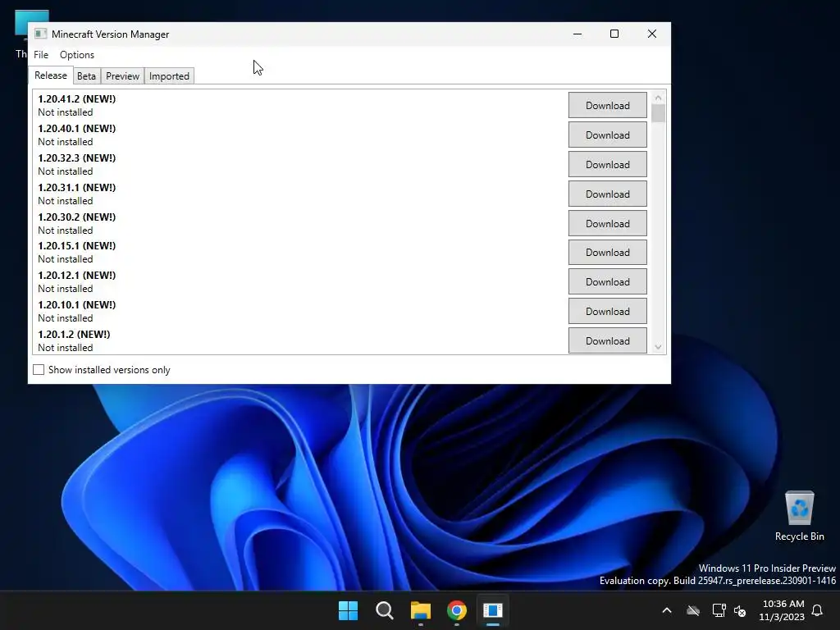Download version 1.20.41.2
The width and height of the screenshot is (840, 630).
tap(608, 106)
